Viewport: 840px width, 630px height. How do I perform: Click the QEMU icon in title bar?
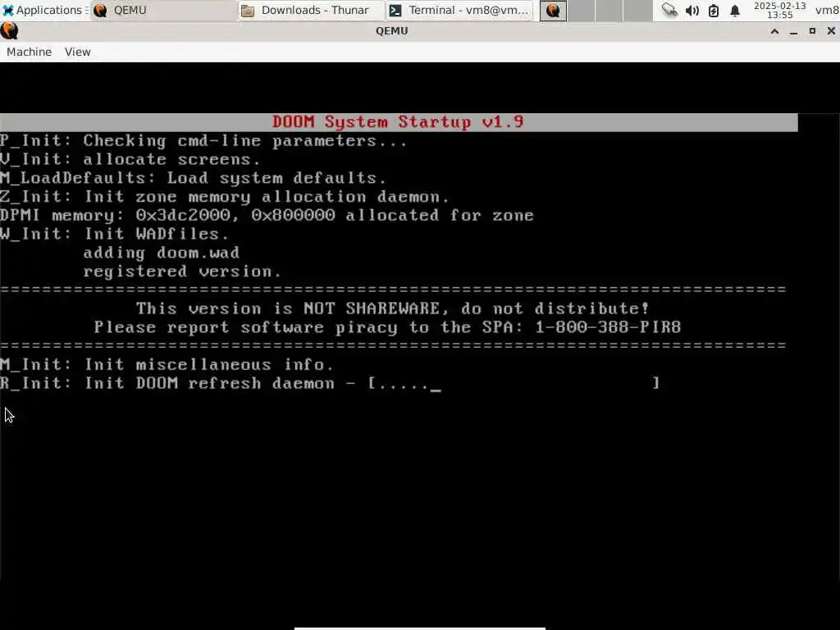(x=9, y=31)
